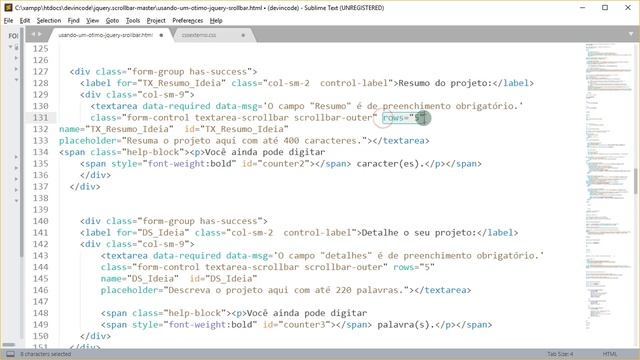Click line number 127 in the gutter

click(40, 71)
